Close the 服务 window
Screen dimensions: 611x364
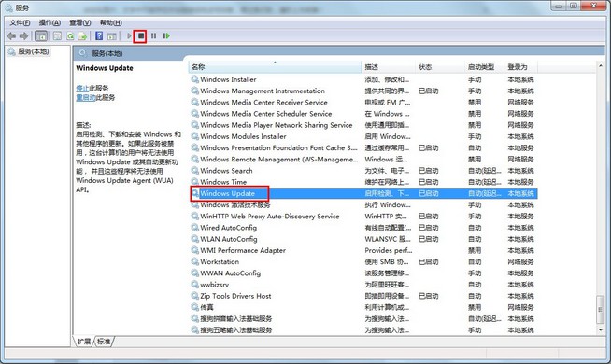coord(593,6)
